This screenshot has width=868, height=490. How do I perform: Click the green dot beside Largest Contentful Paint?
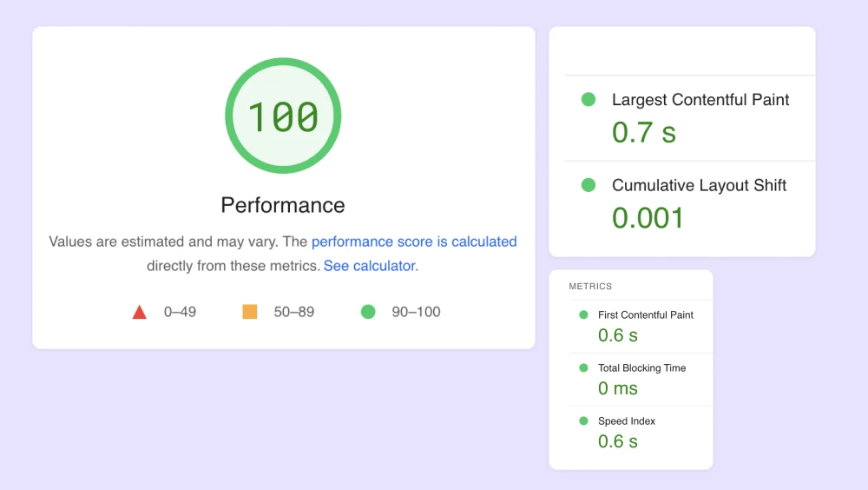coord(589,100)
